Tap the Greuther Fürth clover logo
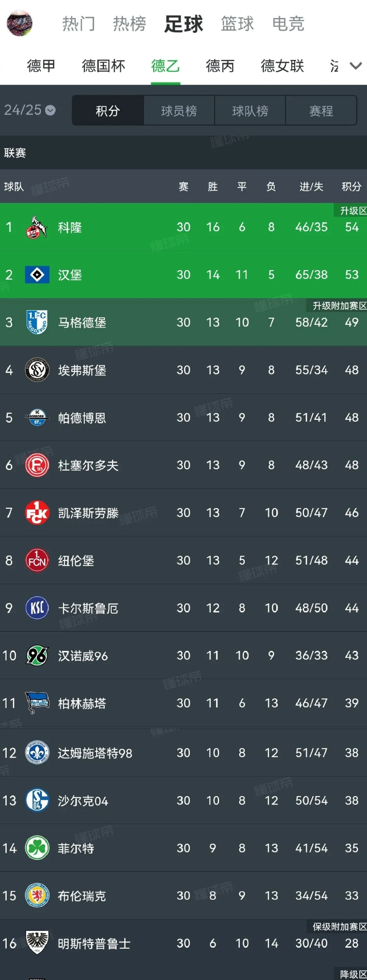 click(x=37, y=848)
